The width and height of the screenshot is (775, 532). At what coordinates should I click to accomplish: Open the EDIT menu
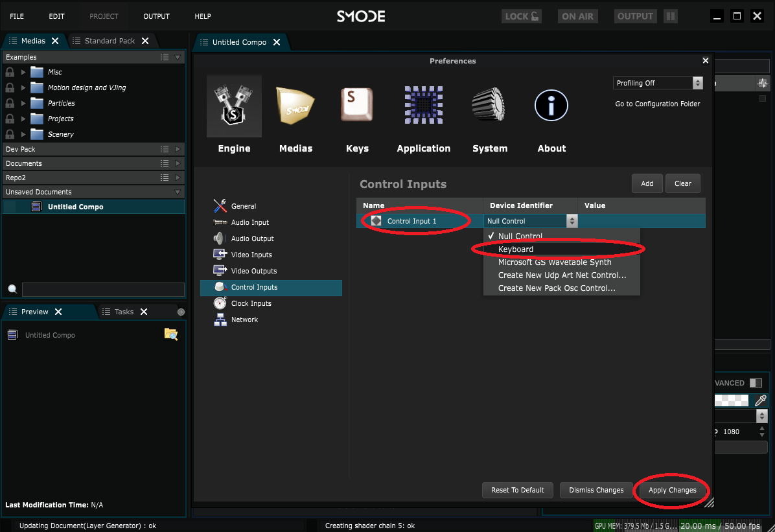[56, 16]
